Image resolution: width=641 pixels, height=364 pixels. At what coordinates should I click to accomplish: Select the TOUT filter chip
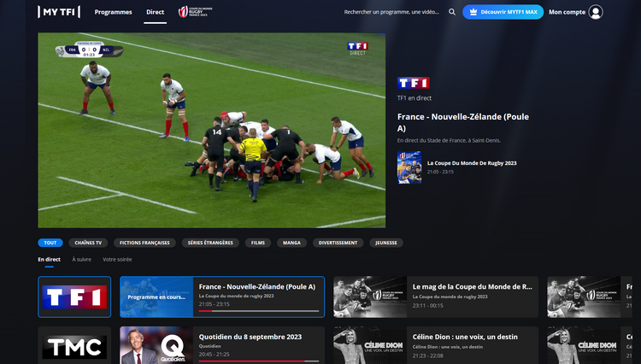tap(50, 243)
